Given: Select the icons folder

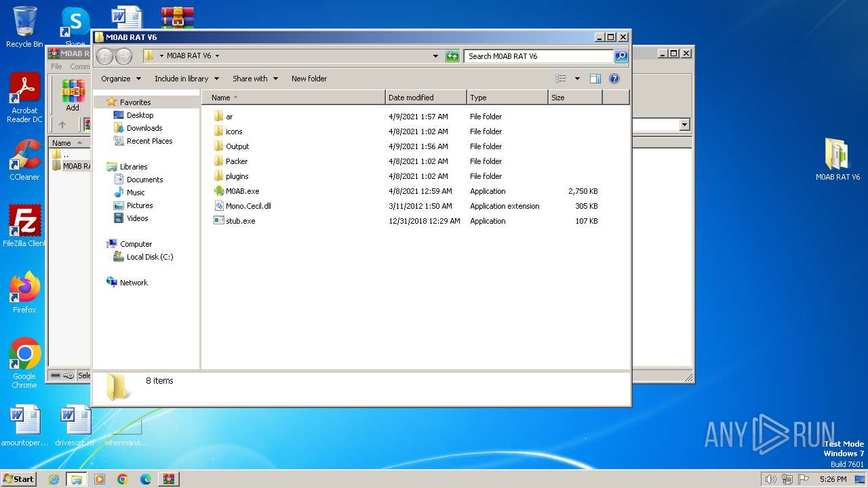Looking at the screenshot, I should [x=234, y=131].
